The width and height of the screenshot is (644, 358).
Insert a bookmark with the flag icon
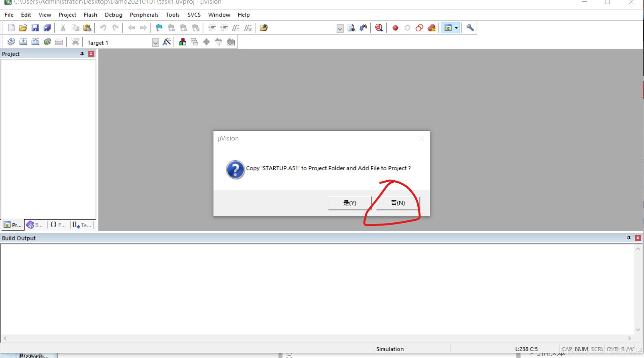(159, 28)
